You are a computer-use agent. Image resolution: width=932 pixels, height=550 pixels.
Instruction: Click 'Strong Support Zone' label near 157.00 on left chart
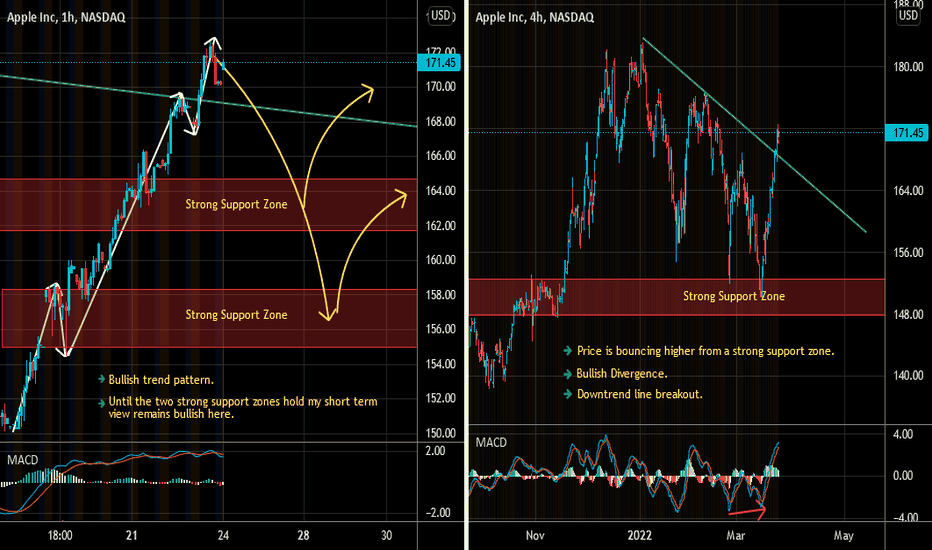coord(236,315)
